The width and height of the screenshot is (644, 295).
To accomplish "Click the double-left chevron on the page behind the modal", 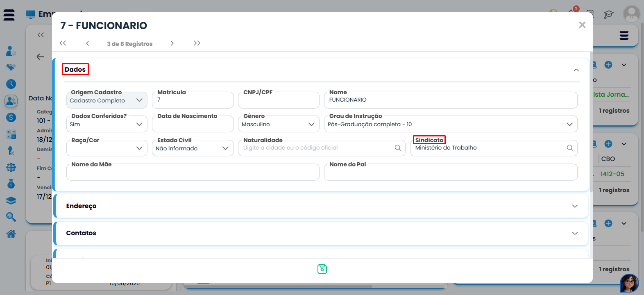I will coord(41,35).
